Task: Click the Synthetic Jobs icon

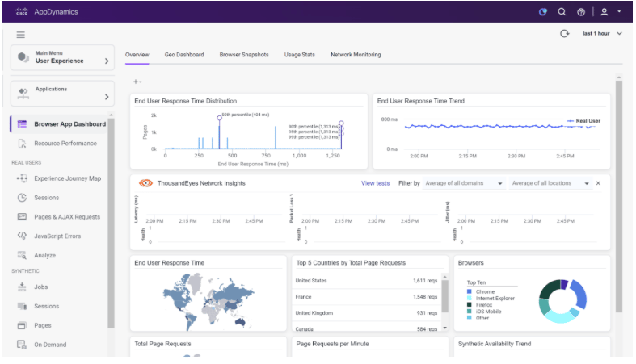Action: (x=22, y=287)
